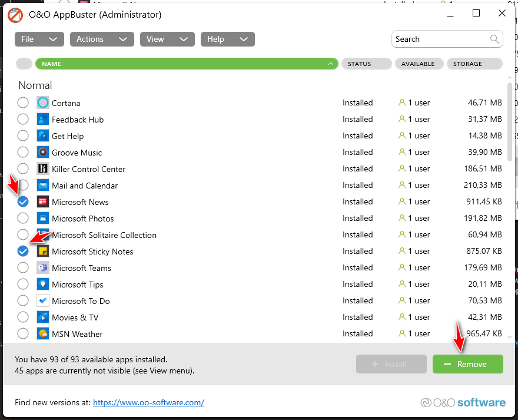Click the Microsoft Teams app icon
The height and width of the screenshot is (420, 518).
point(43,268)
